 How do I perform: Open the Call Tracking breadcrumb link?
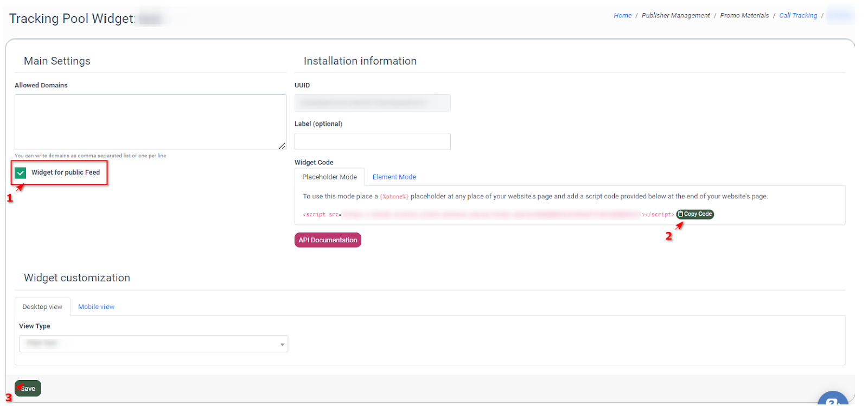pos(798,16)
